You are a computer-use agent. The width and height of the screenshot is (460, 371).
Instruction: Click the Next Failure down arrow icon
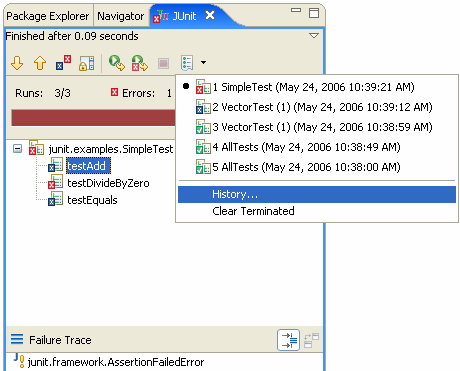(x=17, y=63)
